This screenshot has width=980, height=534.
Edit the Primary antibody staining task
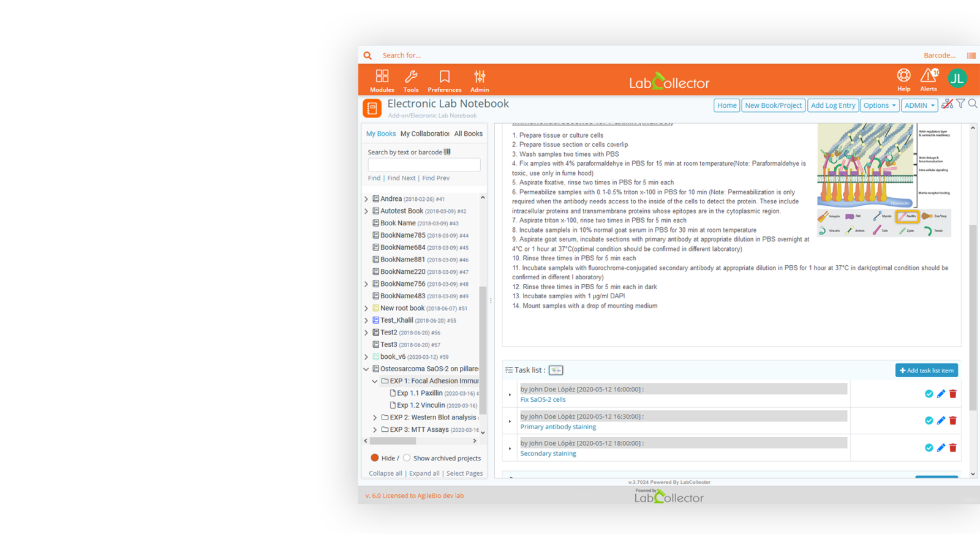click(941, 421)
